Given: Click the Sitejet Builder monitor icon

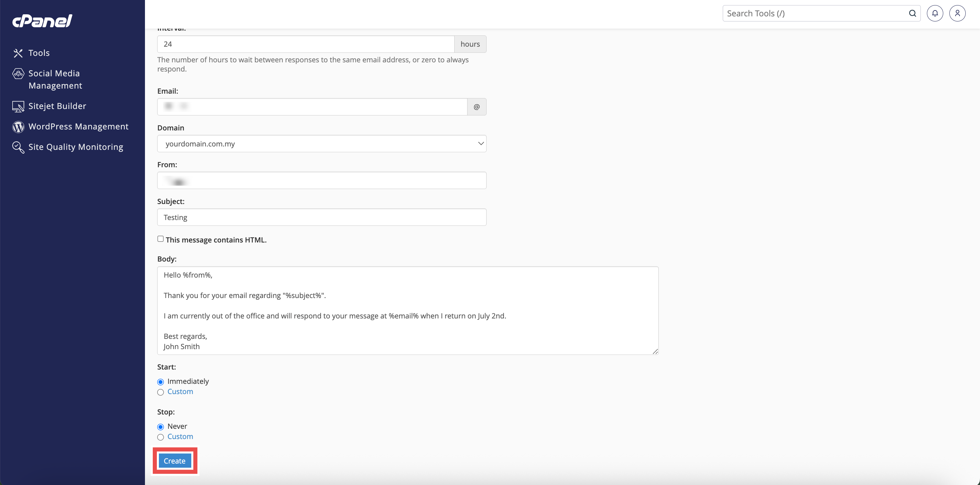Looking at the screenshot, I should pyautogui.click(x=18, y=106).
